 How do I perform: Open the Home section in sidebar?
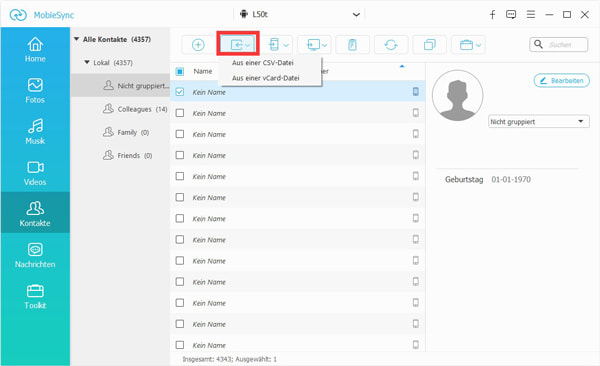35,49
